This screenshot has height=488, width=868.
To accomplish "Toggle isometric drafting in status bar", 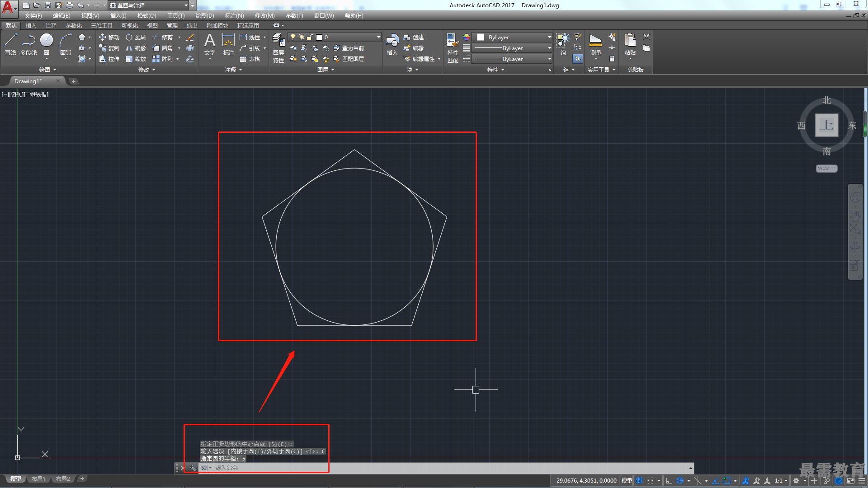I will click(x=698, y=481).
